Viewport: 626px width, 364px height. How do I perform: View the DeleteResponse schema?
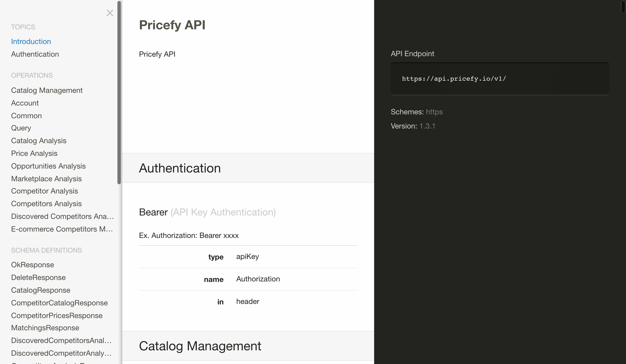(x=38, y=278)
